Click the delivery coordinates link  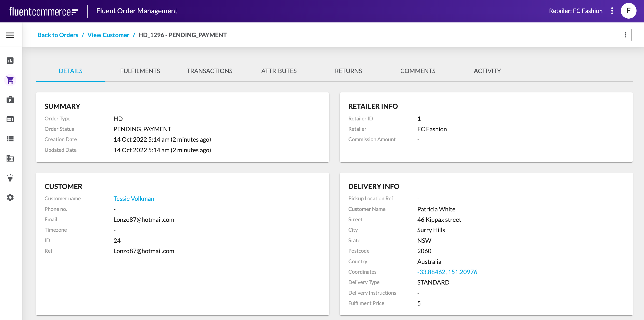(447, 272)
